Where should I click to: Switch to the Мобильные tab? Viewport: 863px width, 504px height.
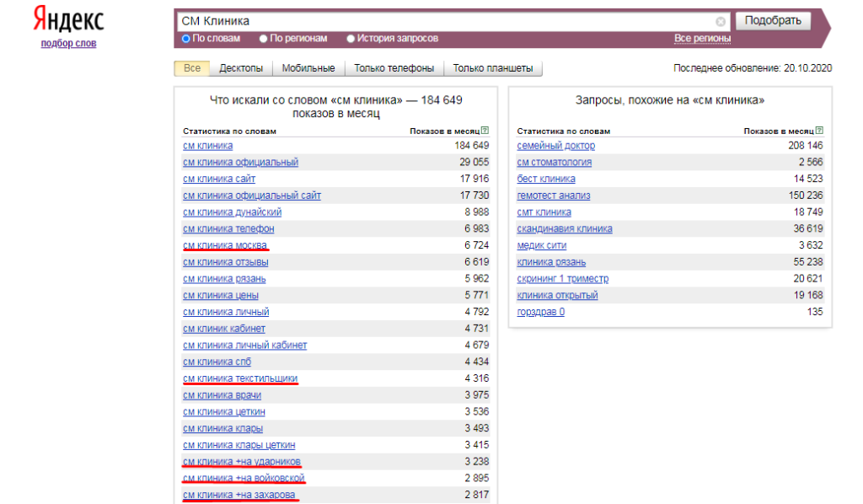[308, 68]
